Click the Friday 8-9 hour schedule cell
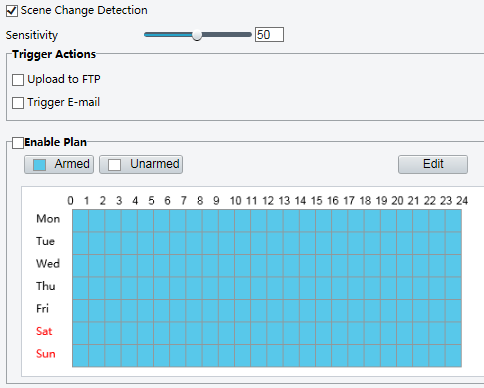 tap(210, 311)
